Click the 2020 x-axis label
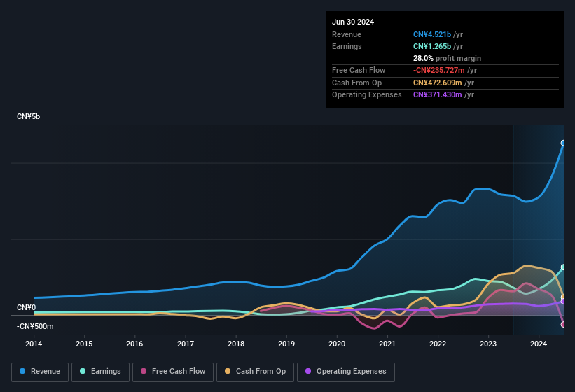 click(x=337, y=344)
